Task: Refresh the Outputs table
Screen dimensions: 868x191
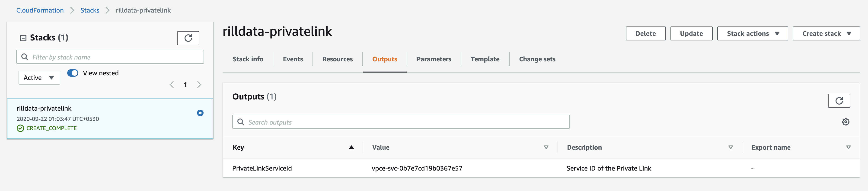Action: [839, 101]
